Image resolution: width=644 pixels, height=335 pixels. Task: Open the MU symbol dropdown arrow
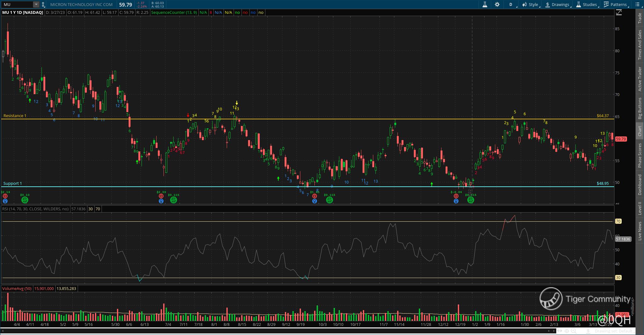point(36,4)
